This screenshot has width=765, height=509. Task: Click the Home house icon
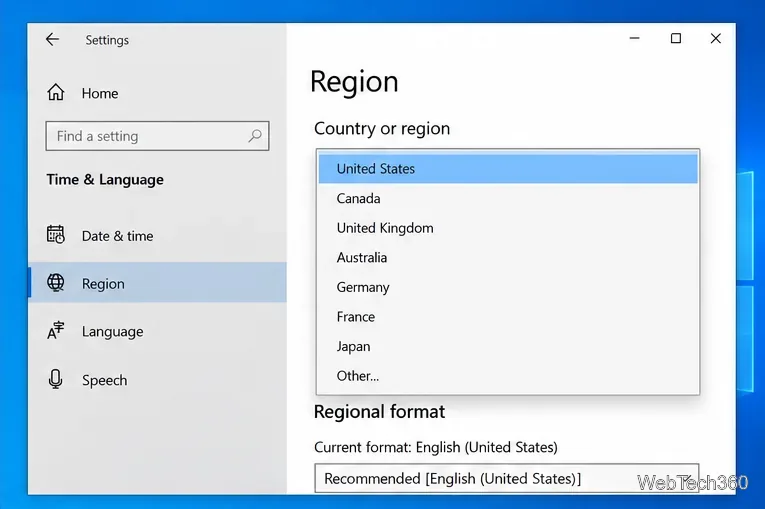click(x=56, y=92)
